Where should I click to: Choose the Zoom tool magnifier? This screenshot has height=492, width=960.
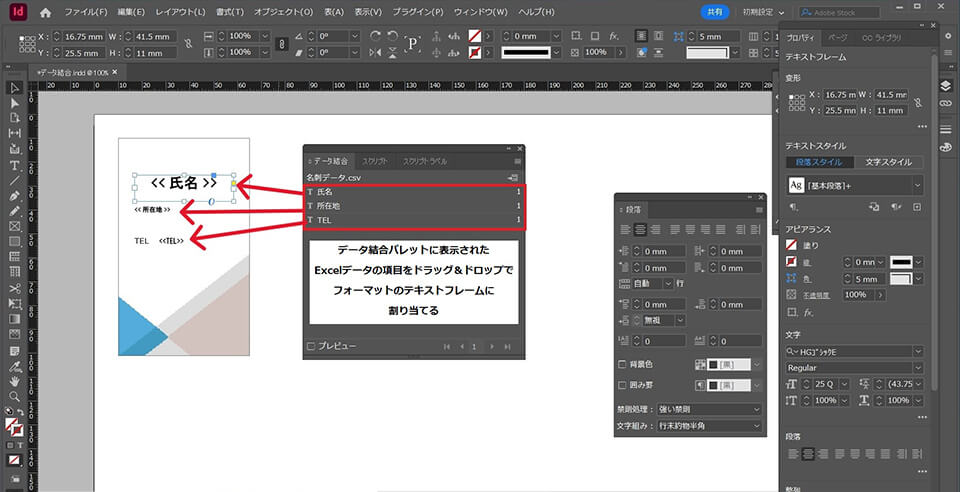tap(15, 396)
